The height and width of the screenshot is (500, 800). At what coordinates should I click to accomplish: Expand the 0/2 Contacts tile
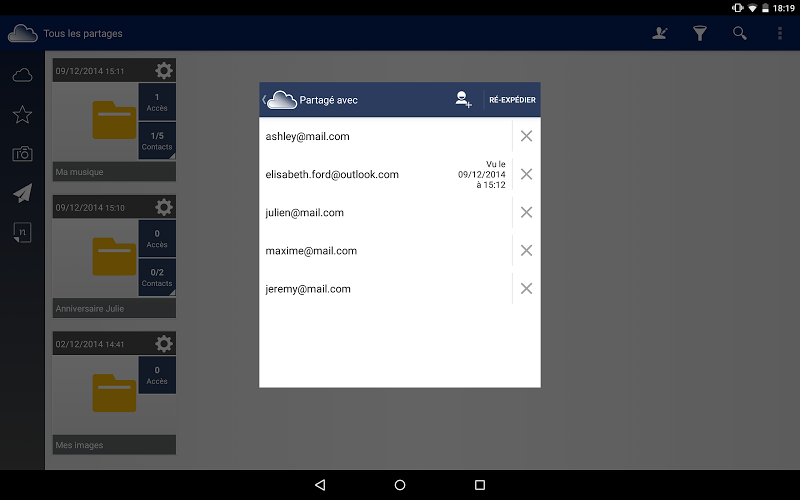pyautogui.click(x=157, y=278)
